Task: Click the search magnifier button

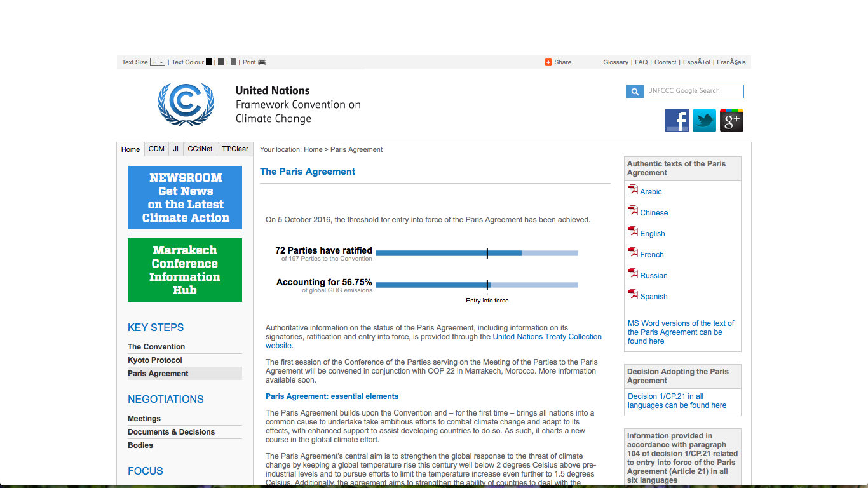Action: pos(634,91)
